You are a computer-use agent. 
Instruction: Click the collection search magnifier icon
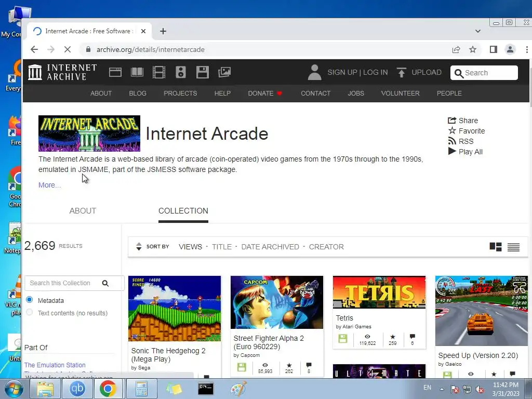click(105, 283)
